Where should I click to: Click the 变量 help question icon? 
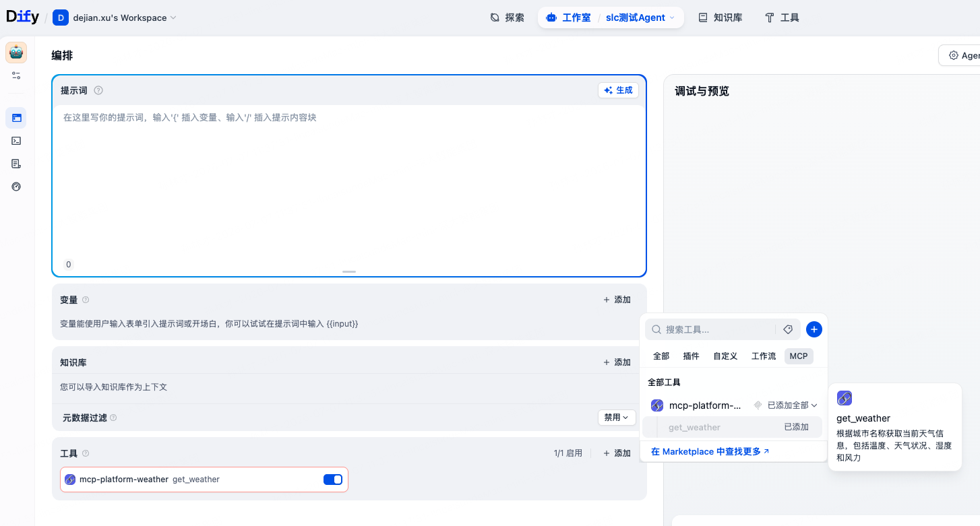click(86, 300)
